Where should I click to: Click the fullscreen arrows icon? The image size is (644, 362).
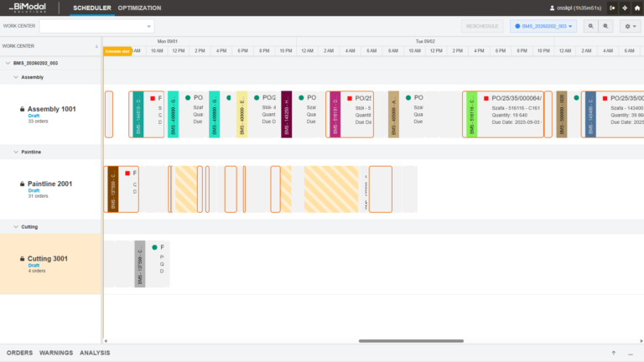coord(625,8)
